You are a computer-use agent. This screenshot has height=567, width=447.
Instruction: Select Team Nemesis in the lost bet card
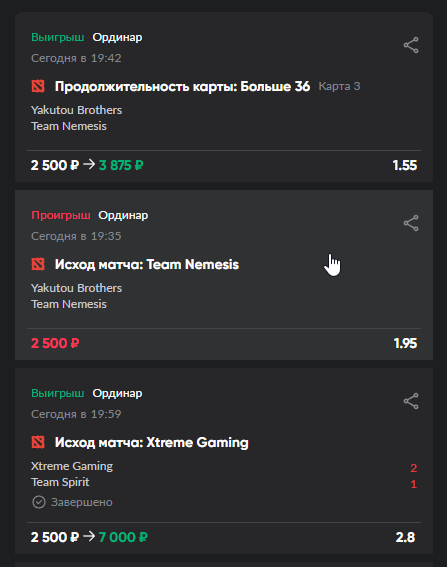pyautogui.click(x=69, y=304)
